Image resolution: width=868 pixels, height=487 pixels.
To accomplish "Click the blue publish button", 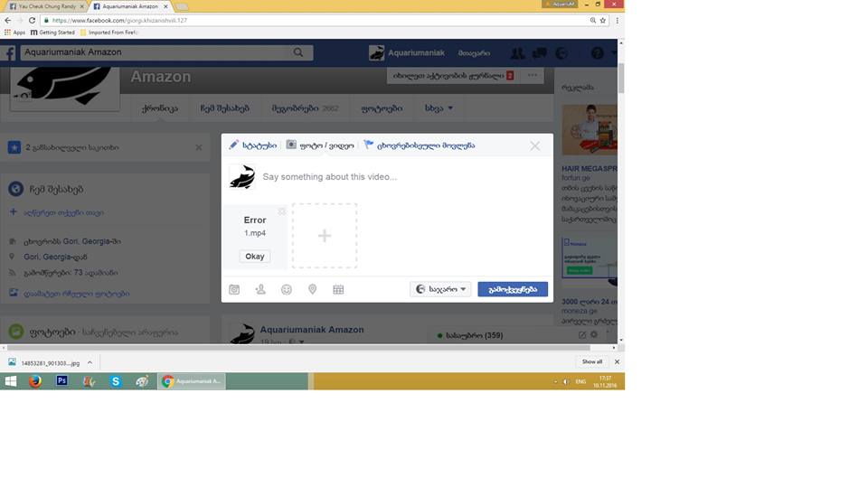I will 513,289.
